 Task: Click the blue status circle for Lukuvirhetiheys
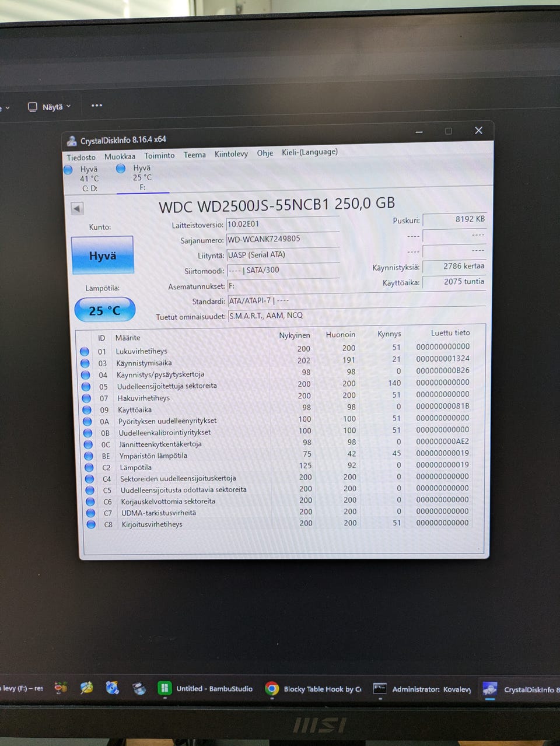pos(84,351)
